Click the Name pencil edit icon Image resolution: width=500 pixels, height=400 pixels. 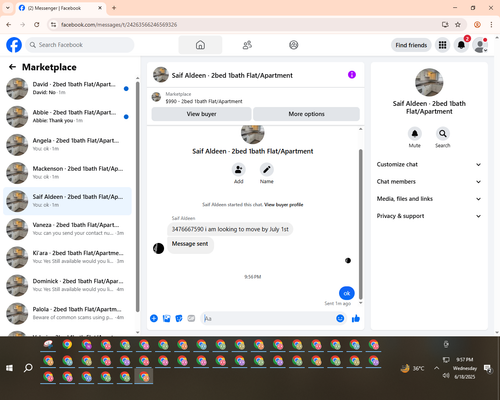pyautogui.click(x=267, y=170)
